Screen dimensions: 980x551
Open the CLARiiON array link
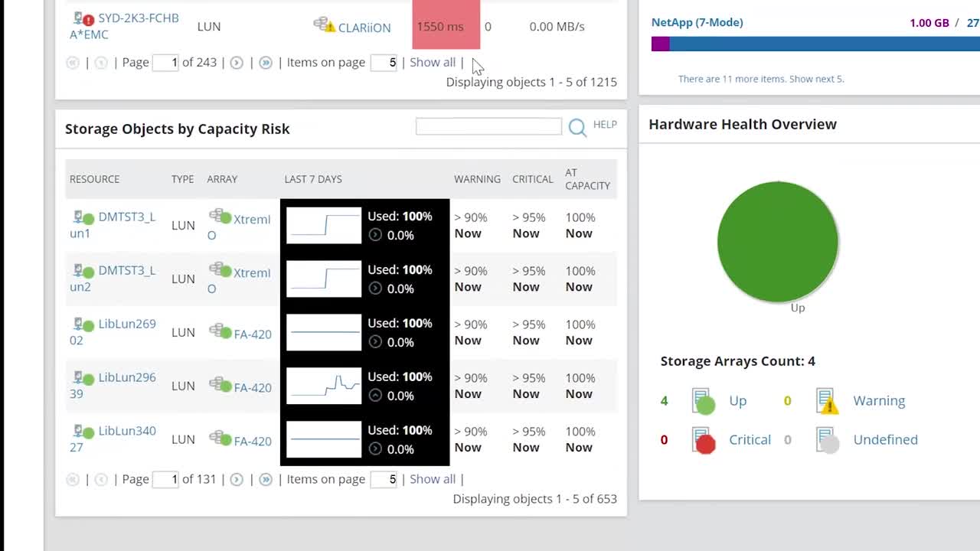364,28
